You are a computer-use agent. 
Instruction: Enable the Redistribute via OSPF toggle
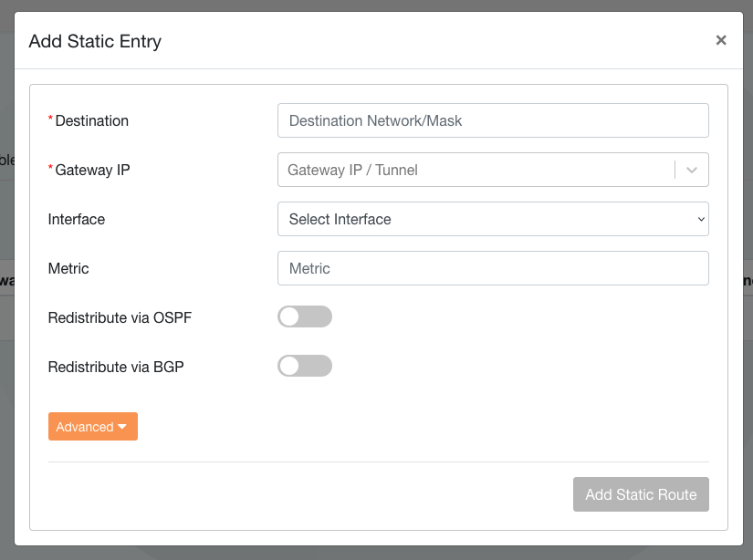click(x=305, y=316)
